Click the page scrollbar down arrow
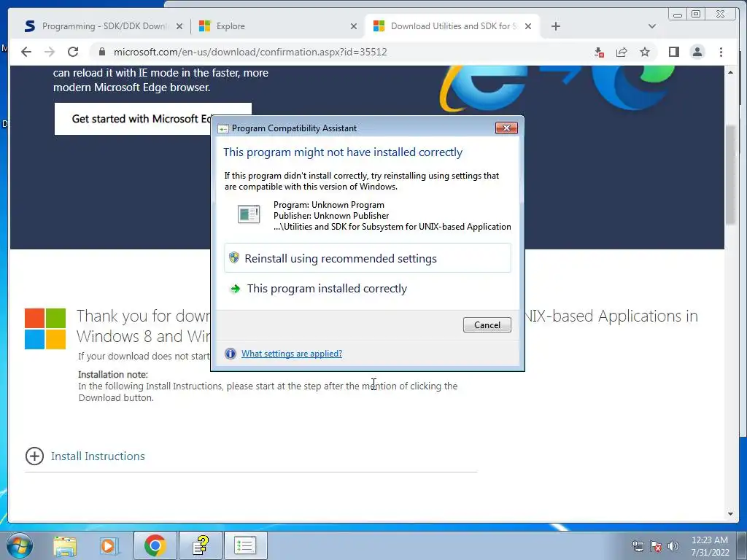The width and height of the screenshot is (747, 560). click(x=730, y=514)
